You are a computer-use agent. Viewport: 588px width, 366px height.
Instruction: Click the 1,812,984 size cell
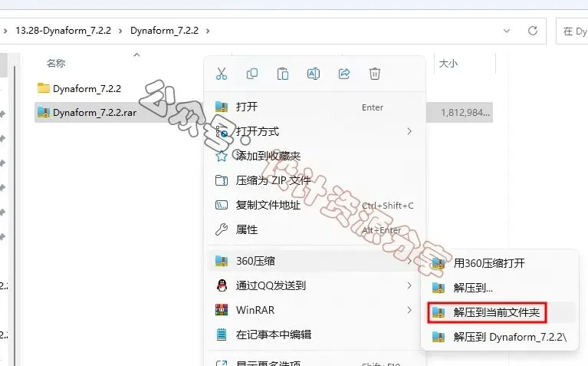[465, 112]
